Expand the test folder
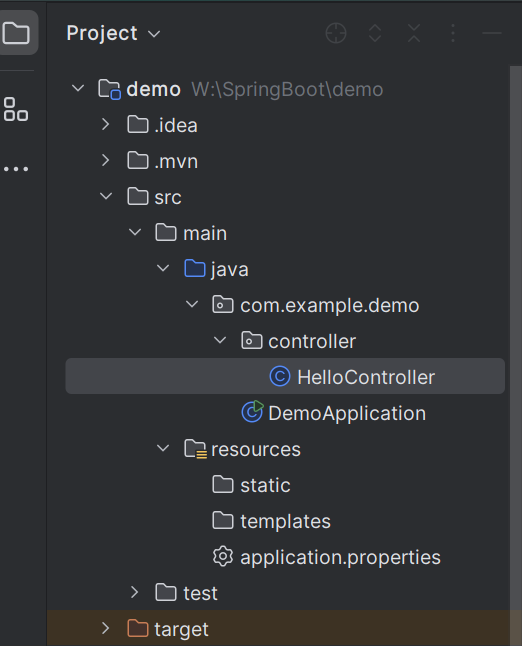 [x=134, y=592]
